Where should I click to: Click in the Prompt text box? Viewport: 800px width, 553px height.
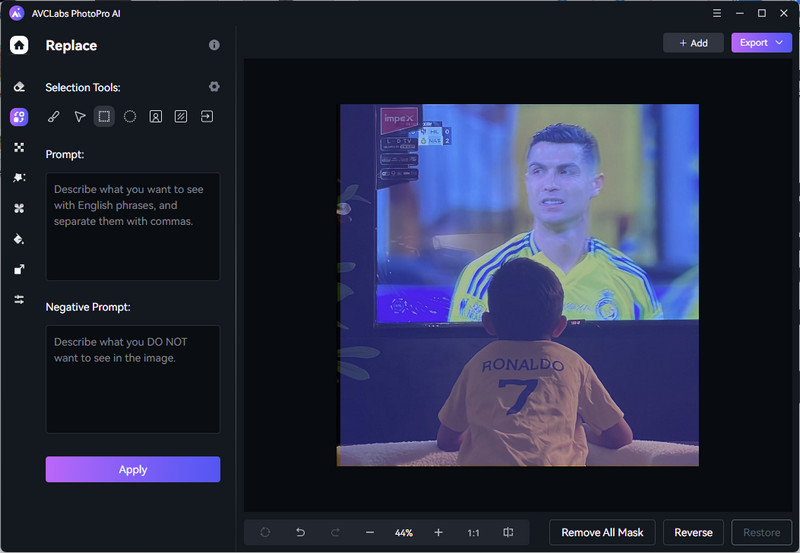[x=133, y=227]
